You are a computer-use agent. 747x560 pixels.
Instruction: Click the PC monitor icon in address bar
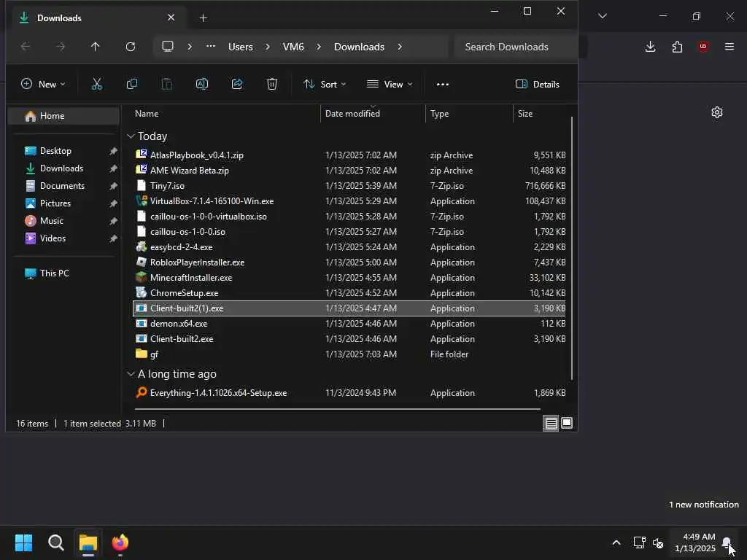coord(168,46)
